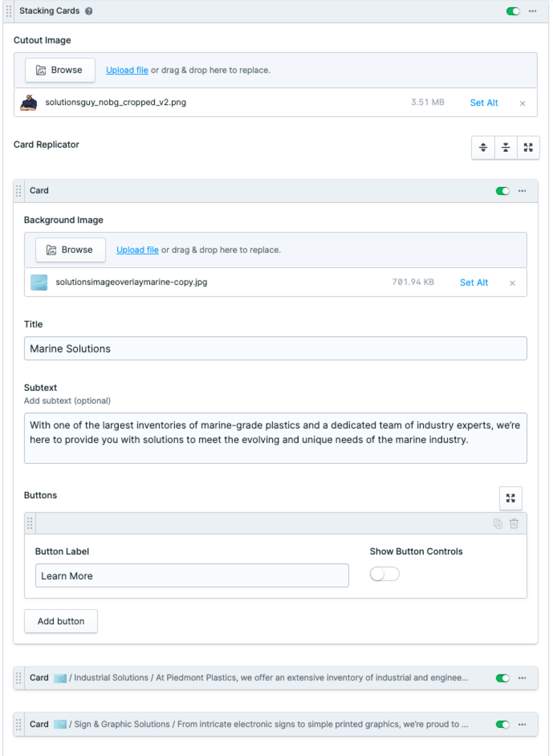Click Set Alt for solutionsimageoverlaymarine-copy.jpg
Viewport: 553px width, 756px height.
pos(474,282)
